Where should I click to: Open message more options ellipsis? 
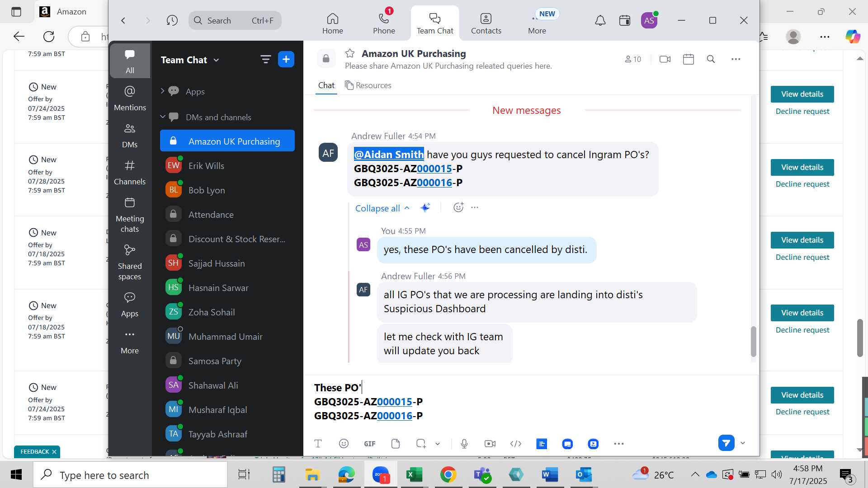[x=475, y=207]
